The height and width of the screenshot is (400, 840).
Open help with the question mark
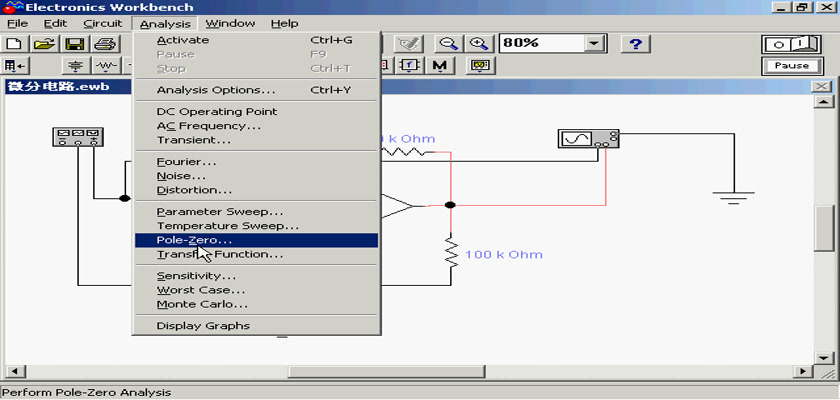(635, 44)
